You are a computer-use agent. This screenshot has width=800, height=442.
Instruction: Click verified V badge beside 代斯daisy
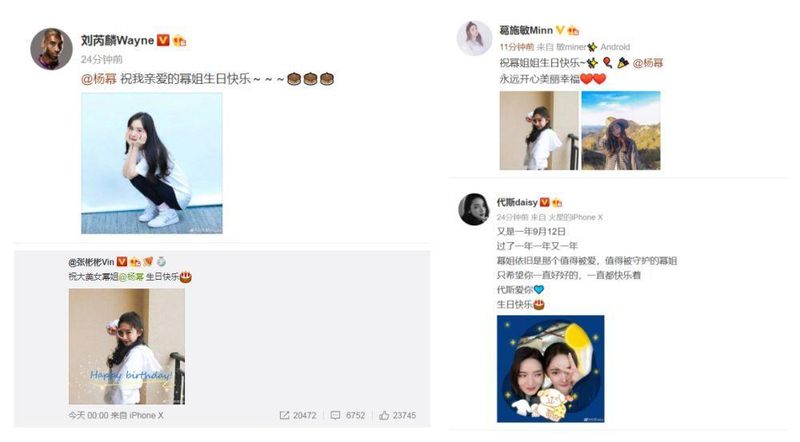pyautogui.click(x=544, y=202)
